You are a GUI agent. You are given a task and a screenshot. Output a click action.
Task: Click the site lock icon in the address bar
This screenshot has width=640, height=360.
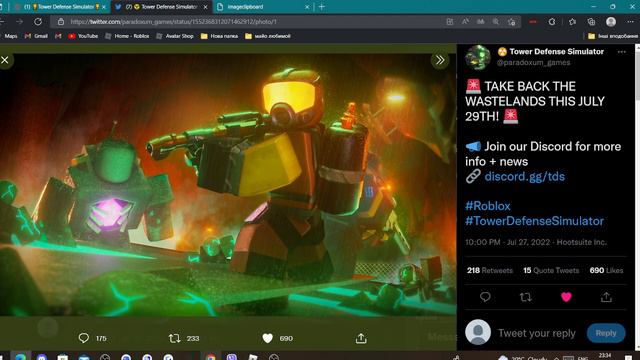click(x=60, y=22)
